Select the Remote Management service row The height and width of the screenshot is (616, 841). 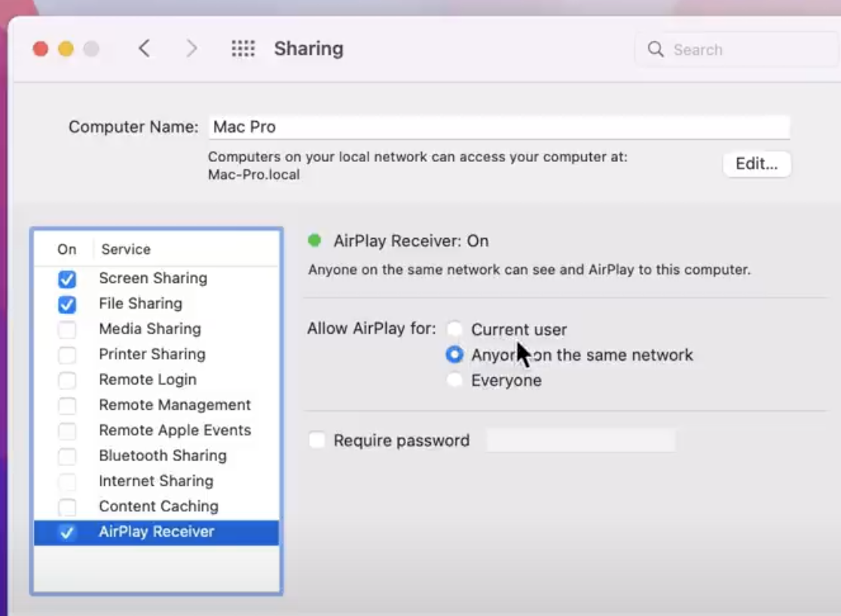[157, 405]
